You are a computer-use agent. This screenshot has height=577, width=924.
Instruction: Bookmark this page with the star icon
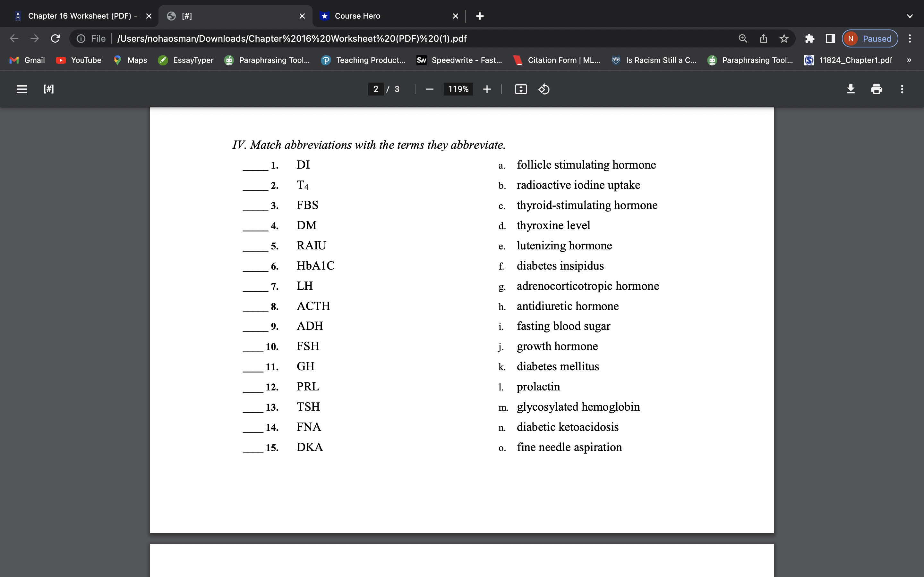pos(784,38)
